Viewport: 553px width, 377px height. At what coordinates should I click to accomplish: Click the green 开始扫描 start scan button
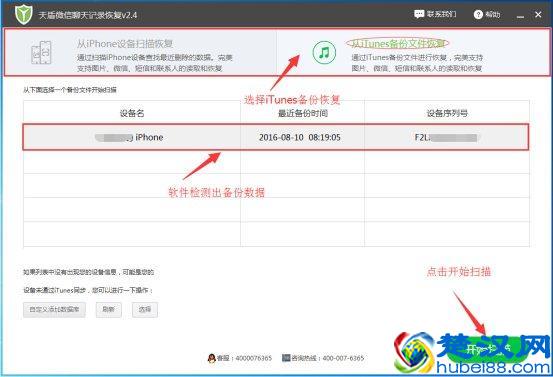point(488,349)
